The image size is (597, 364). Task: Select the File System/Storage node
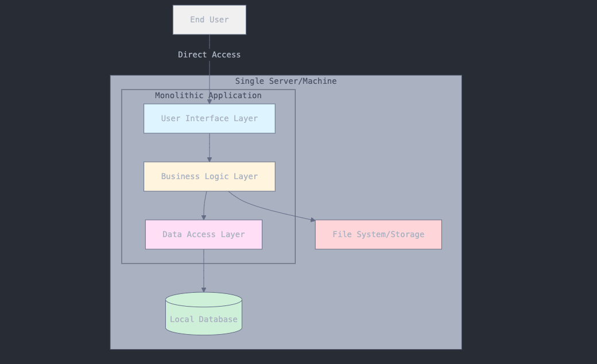(378, 235)
